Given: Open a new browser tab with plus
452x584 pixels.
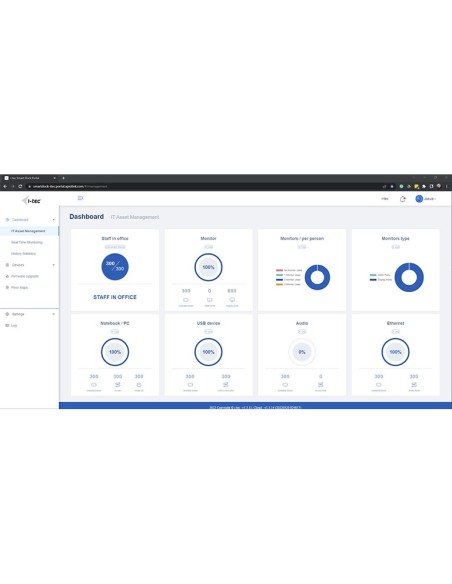Looking at the screenshot, I should pyautogui.click(x=63, y=178).
